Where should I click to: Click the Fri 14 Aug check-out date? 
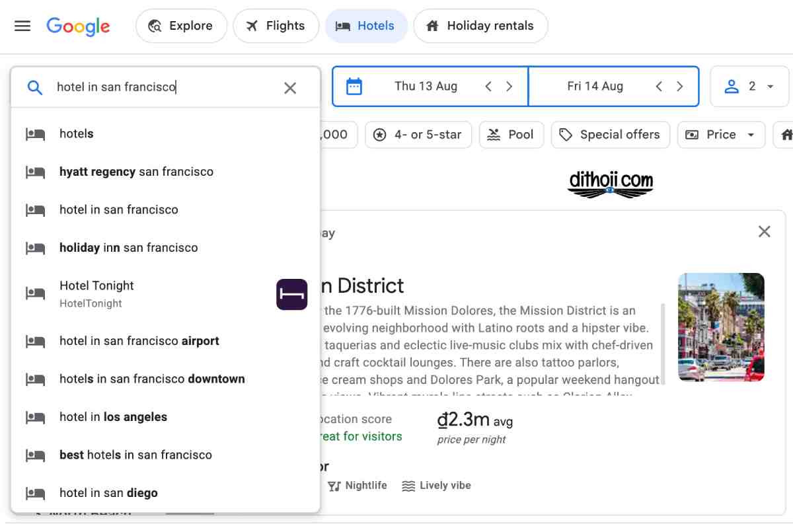coord(595,86)
